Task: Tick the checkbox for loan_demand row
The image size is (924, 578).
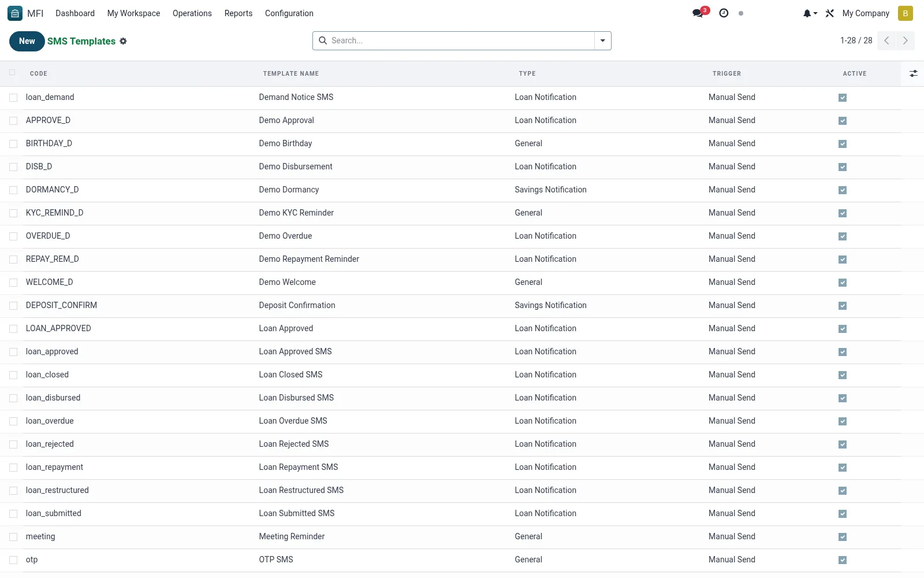Action: coord(13,98)
